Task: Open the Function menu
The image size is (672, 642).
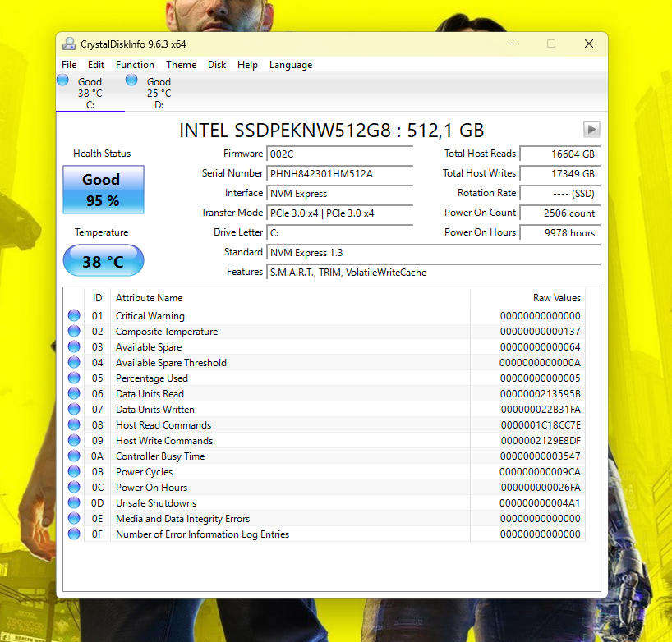Action: coord(135,65)
